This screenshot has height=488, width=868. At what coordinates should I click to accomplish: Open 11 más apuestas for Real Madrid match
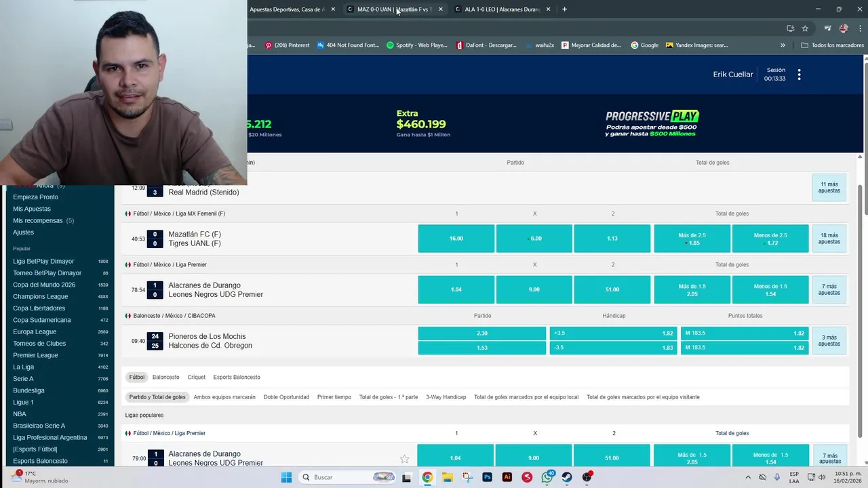[829, 188]
